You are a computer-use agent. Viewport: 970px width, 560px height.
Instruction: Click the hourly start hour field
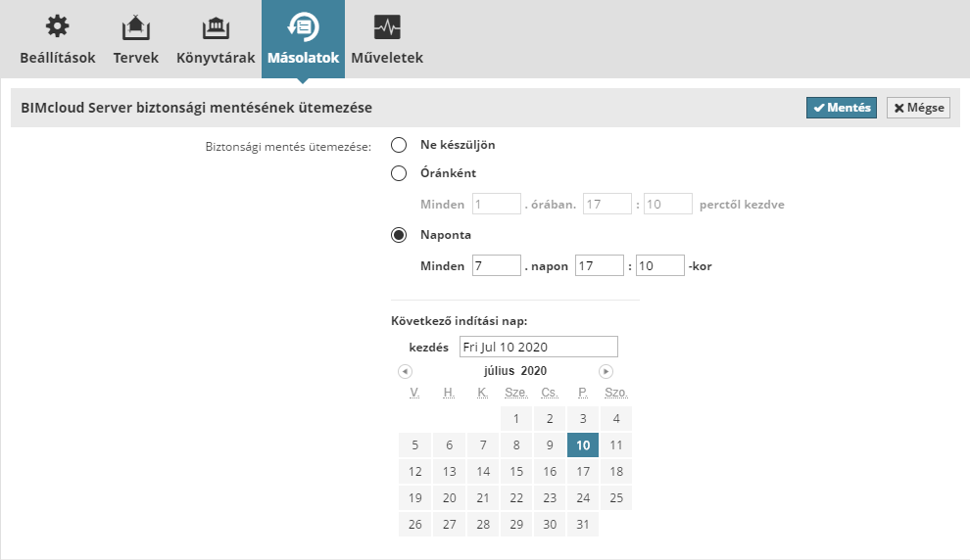click(x=606, y=204)
